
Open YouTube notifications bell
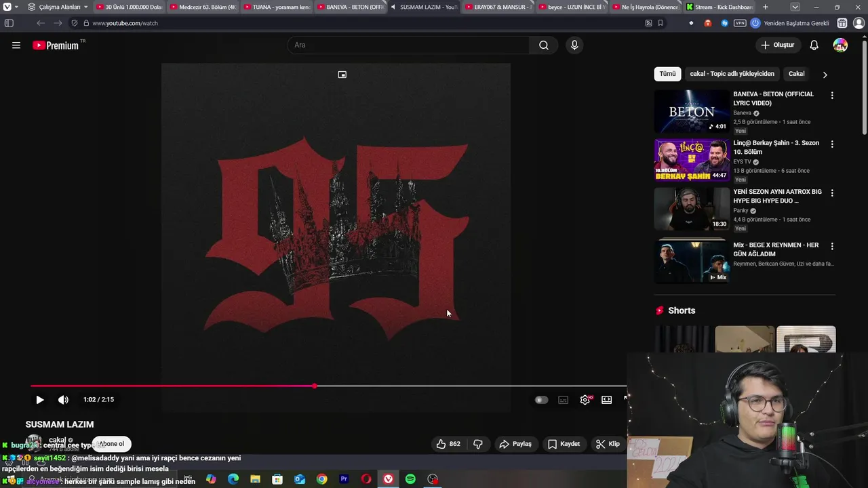pos(814,45)
